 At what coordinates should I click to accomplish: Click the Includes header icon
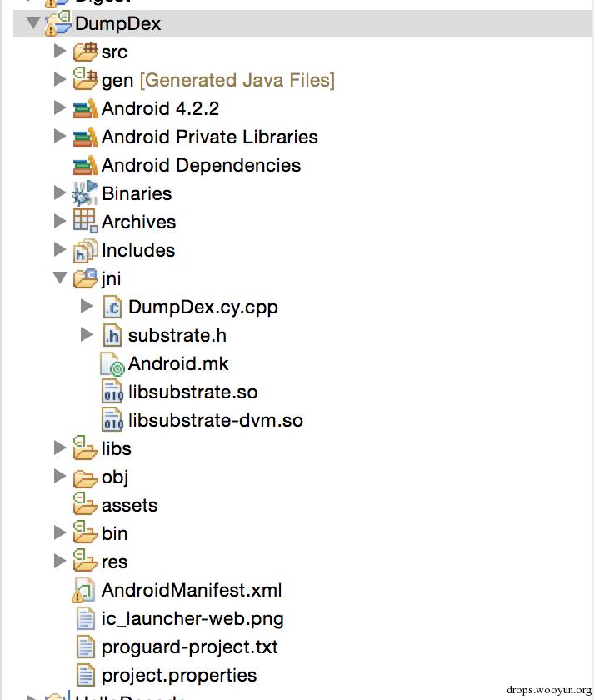tap(85, 250)
